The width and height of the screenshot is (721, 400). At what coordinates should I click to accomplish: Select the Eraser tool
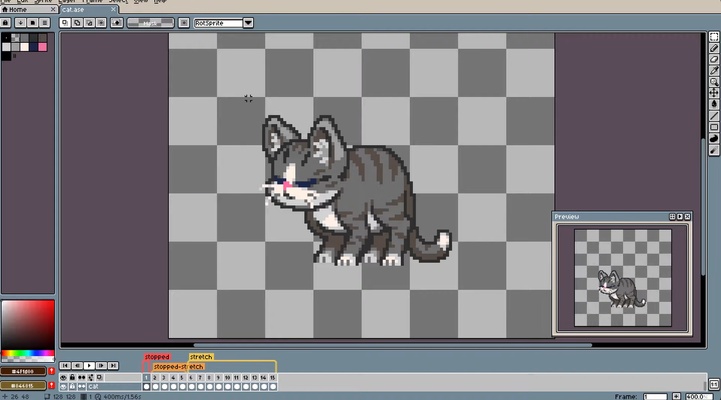tap(714, 59)
